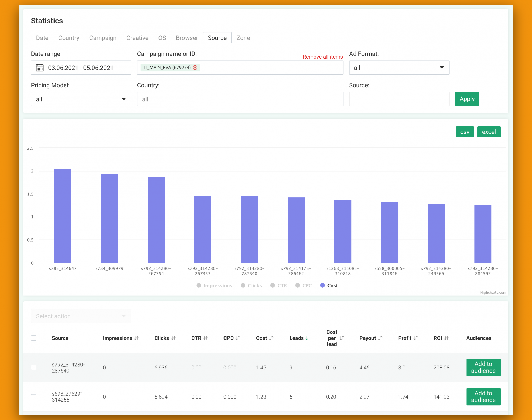Sort table by Clicks arrows
Viewport: 532px width, 420px height.
coord(173,338)
